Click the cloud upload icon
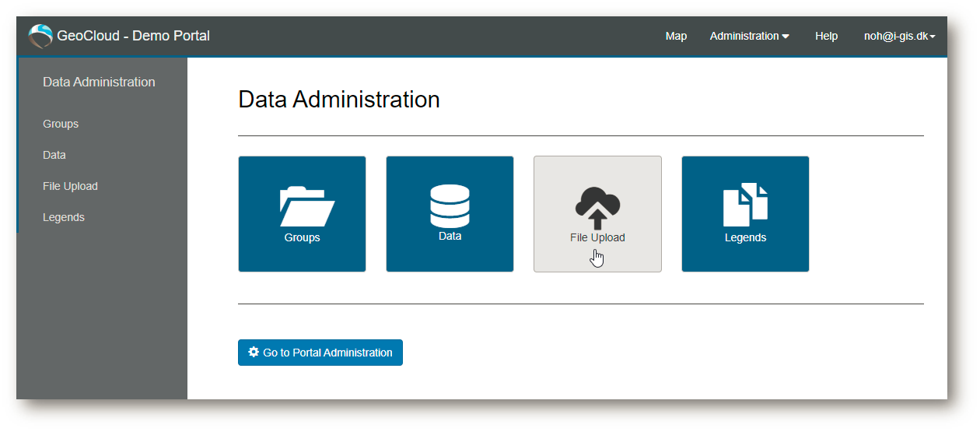 click(597, 207)
